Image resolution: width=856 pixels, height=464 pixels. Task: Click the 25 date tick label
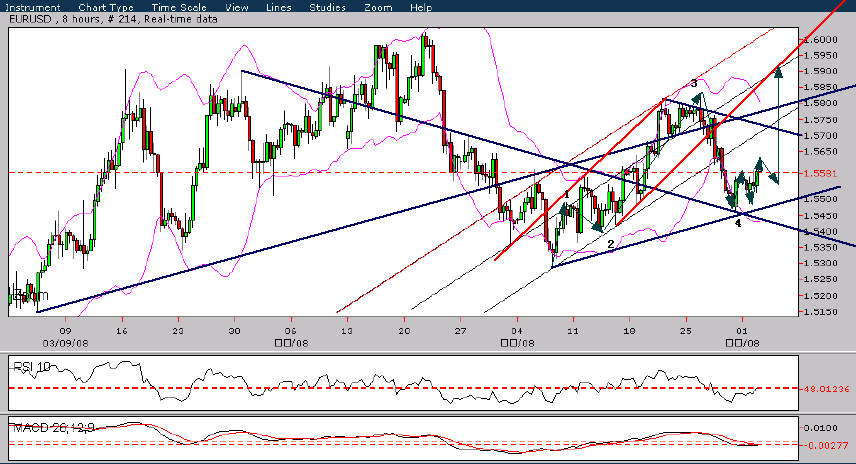coord(686,331)
